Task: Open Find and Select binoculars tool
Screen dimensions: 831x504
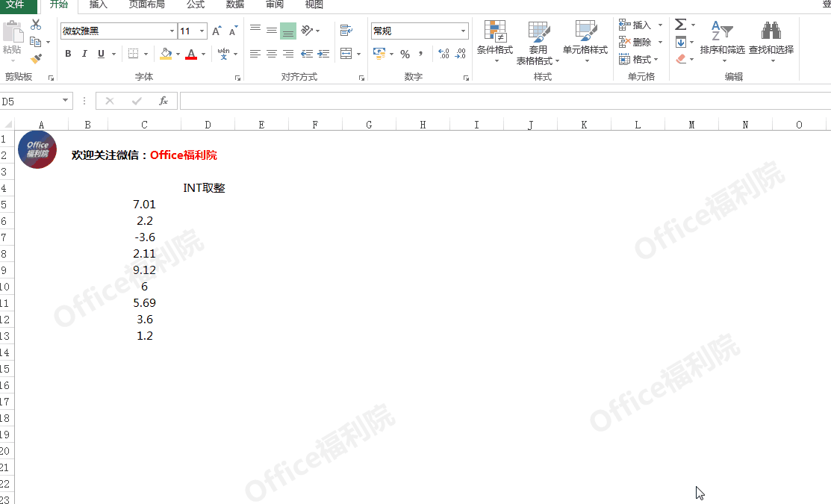Action: point(771,31)
